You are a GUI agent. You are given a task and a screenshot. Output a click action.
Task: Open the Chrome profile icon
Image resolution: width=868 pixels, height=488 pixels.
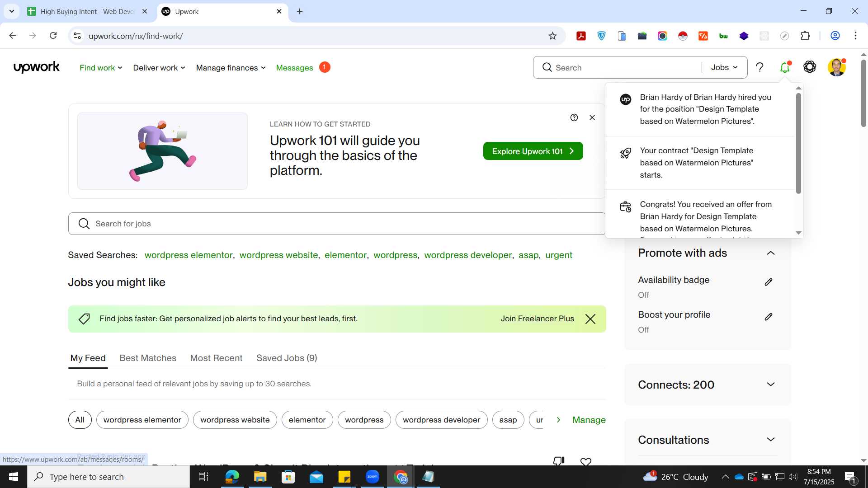tap(835, 36)
